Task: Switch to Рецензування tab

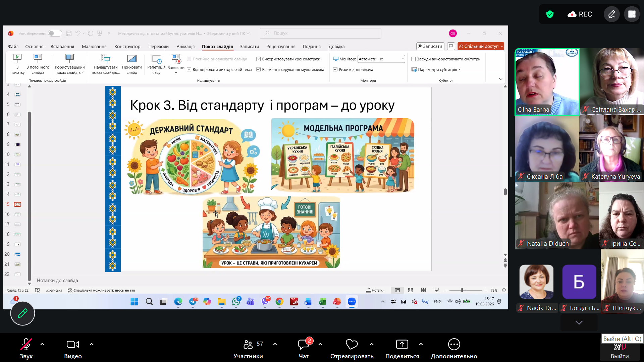Action: click(x=281, y=47)
